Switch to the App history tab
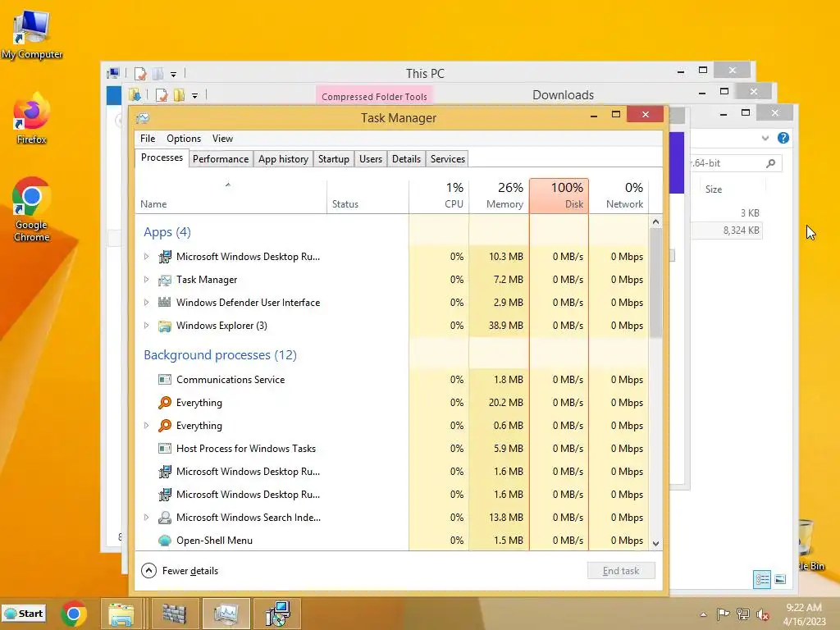Image resolution: width=840 pixels, height=630 pixels. (283, 159)
